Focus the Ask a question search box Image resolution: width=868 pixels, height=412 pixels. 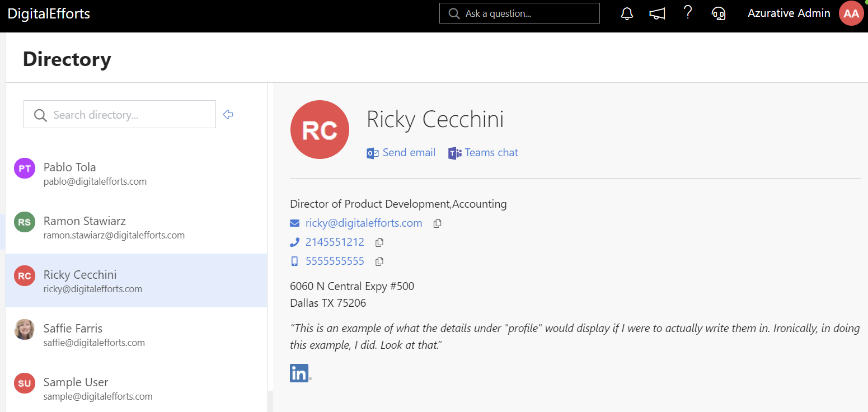526,13
